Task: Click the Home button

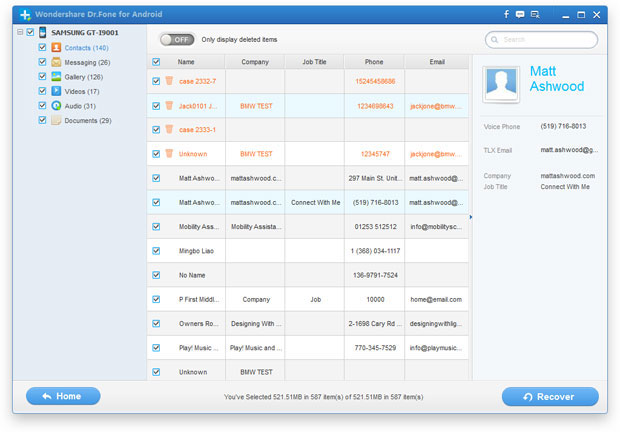Action: pos(63,396)
